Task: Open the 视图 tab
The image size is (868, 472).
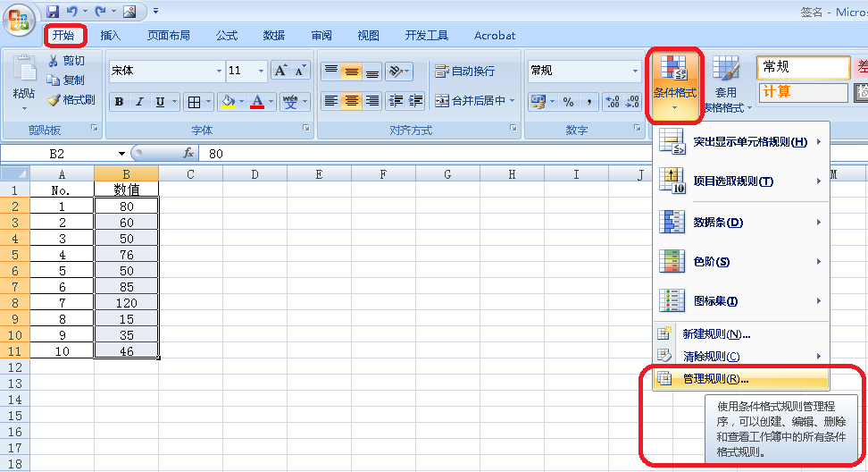Action: coord(368,36)
